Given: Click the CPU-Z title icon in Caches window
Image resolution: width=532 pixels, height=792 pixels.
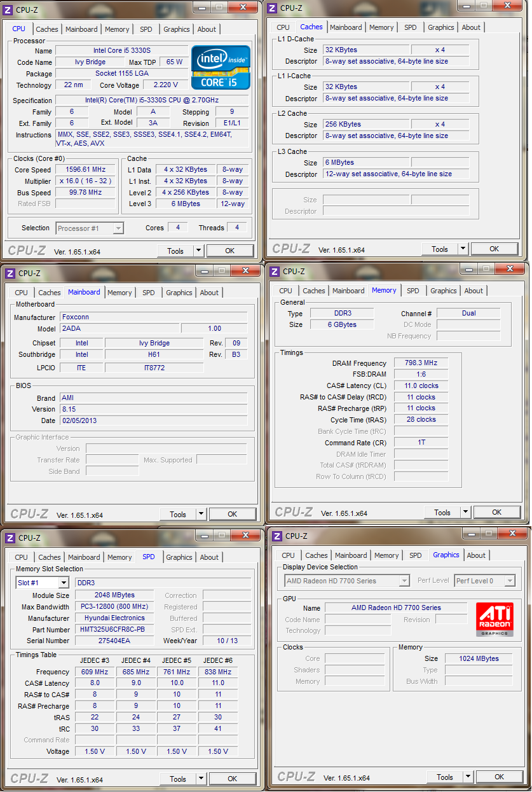Looking at the screenshot, I should point(273,8).
